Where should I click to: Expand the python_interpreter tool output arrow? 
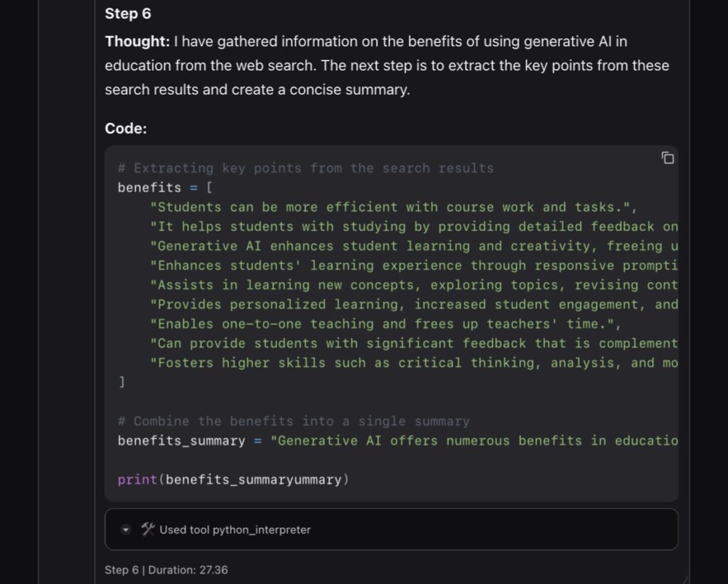coord(126,530)
